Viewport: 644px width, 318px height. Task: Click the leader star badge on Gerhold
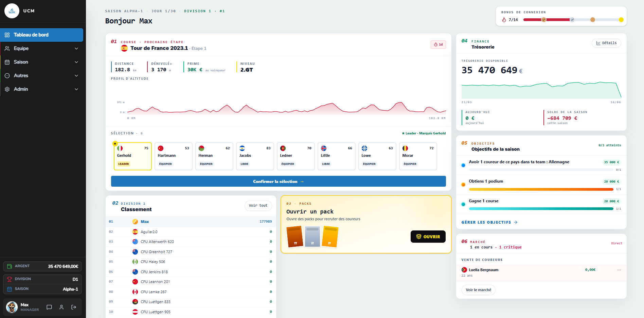click(x=115, y=144)
